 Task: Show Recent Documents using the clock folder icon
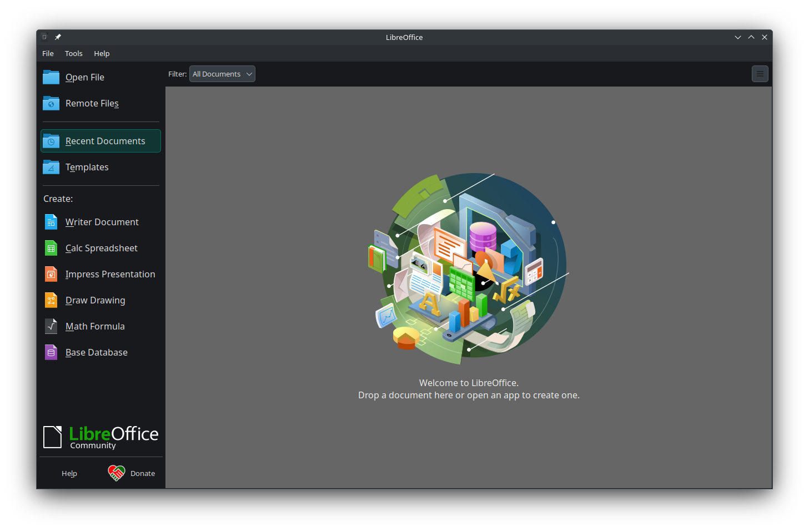51,141
